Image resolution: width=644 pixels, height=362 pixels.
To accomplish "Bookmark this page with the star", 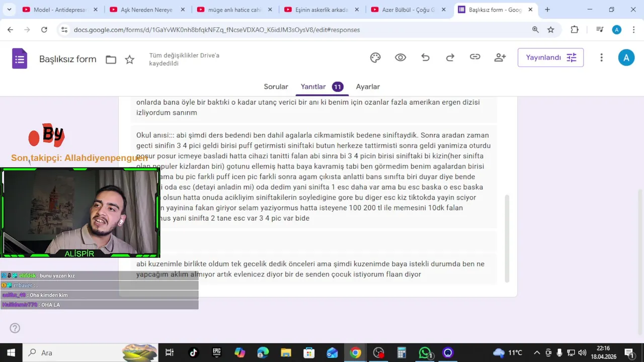I will tap(551, 30).
